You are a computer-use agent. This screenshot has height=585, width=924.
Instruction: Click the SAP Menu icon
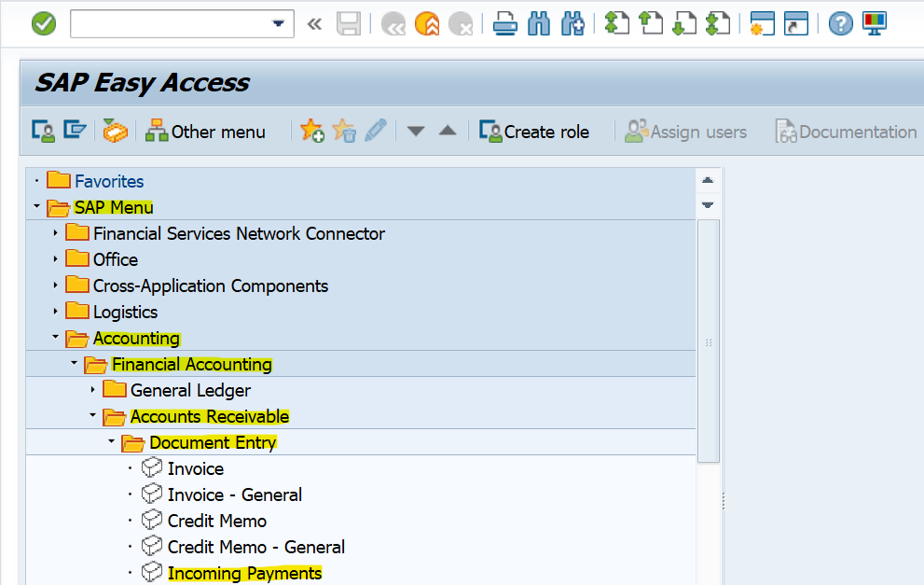75,130
